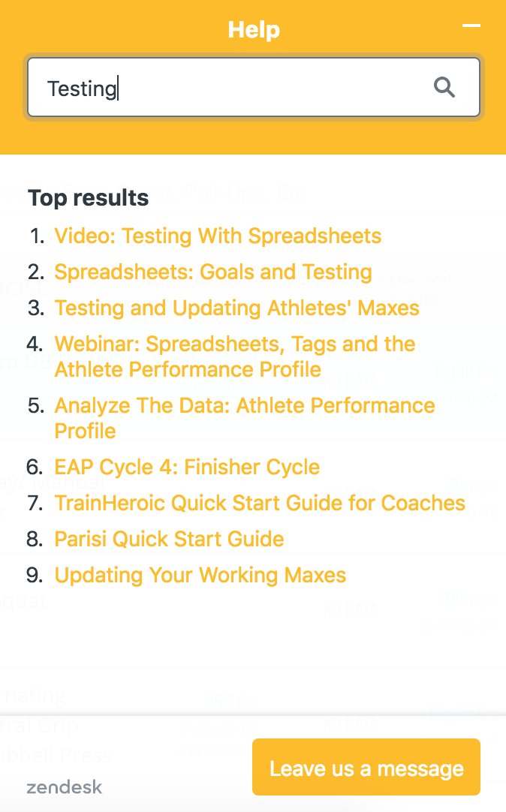Click the number 9 list marker
Image resolution: width=506 pixels, height=812 pixels.
point(35,576)
